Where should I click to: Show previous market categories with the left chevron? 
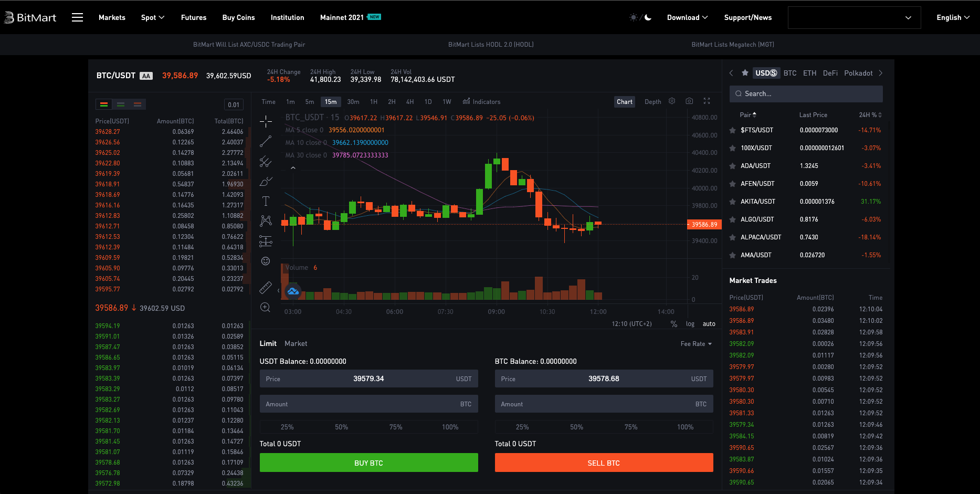[731, 73]
